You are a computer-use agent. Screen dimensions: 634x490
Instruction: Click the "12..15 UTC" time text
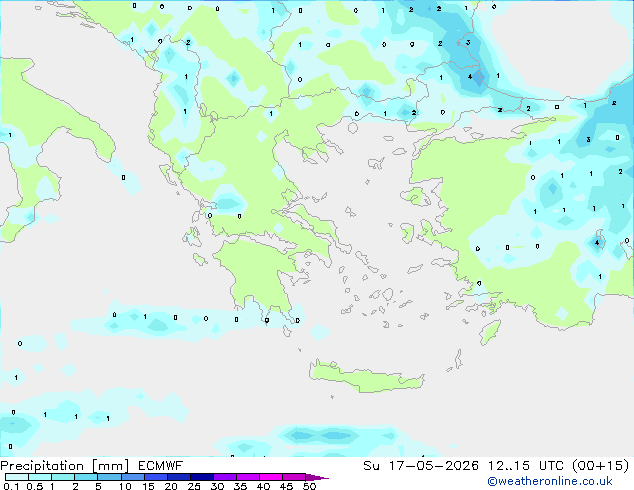526,466
